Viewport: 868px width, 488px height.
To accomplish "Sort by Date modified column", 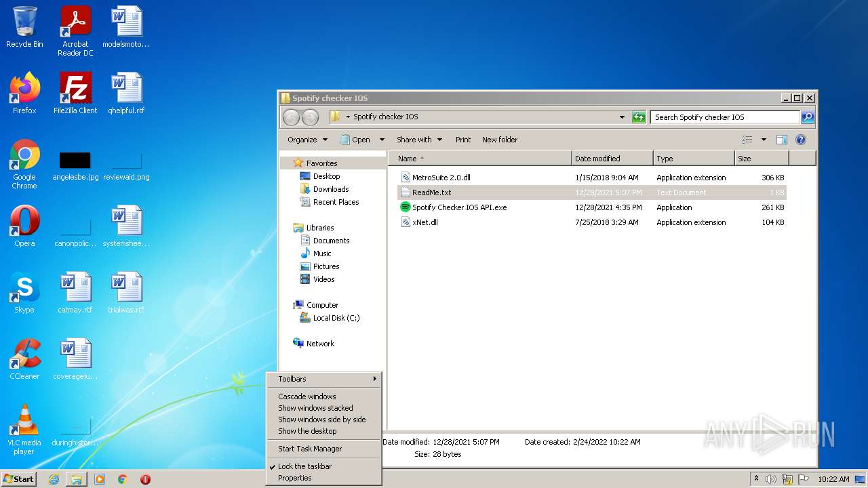I will click(x=612, y=159).
